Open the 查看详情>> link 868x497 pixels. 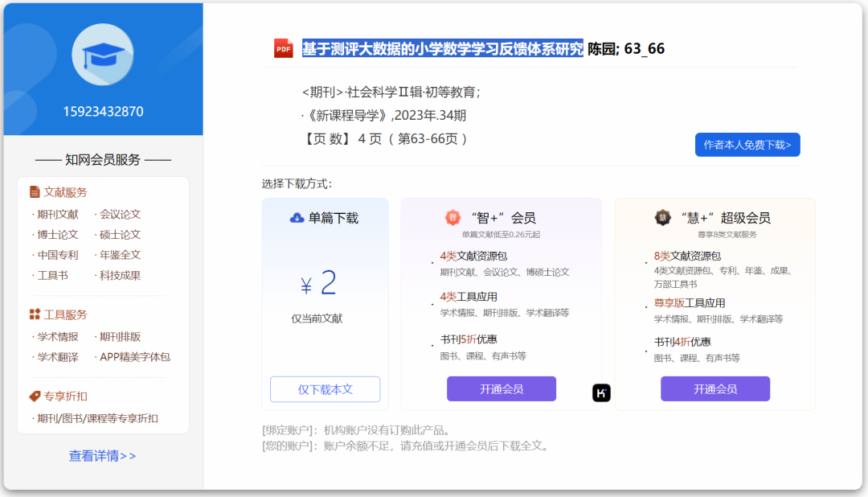pos(103,456)
